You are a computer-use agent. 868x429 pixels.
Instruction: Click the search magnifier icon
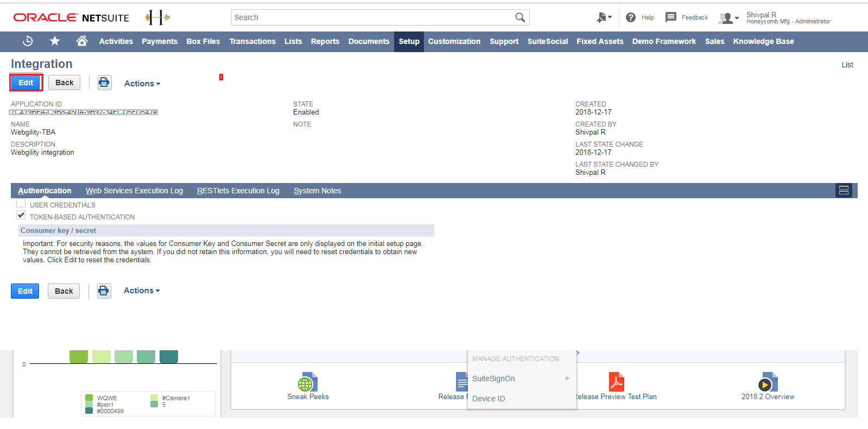520,17
